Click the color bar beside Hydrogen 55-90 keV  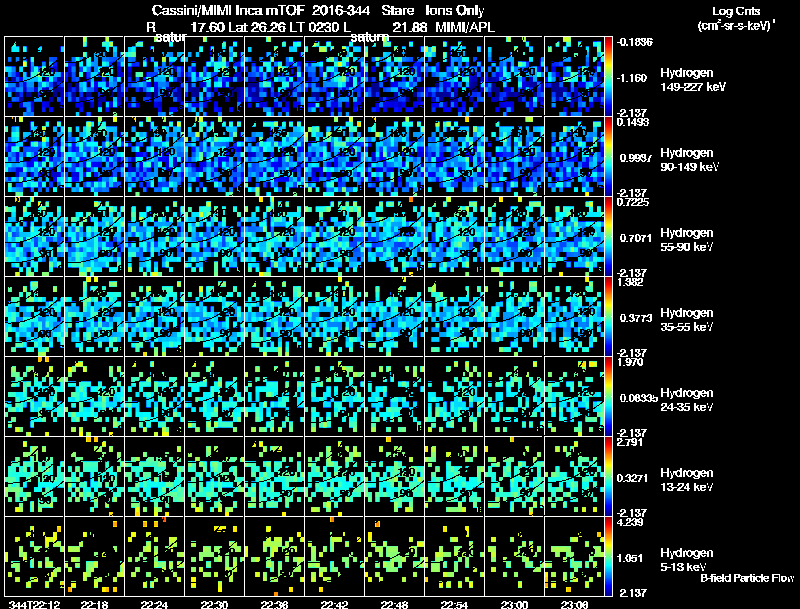[608, 236]
